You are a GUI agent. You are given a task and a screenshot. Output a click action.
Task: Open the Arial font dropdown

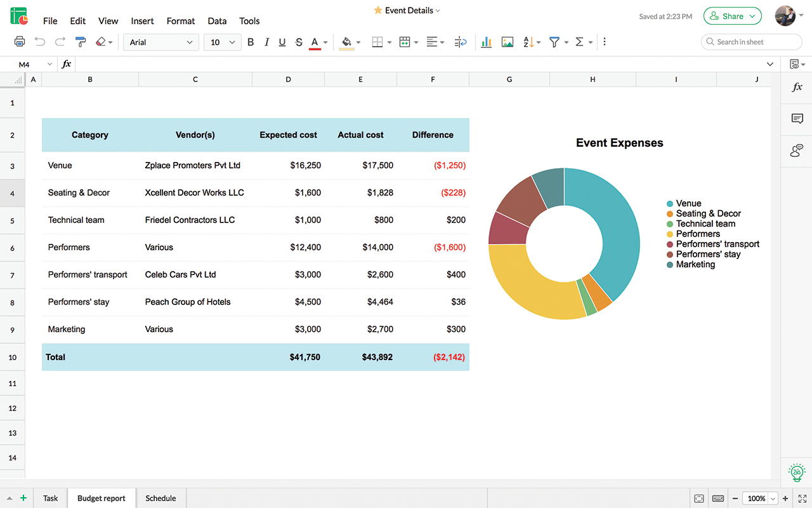(x=161, y=42)
